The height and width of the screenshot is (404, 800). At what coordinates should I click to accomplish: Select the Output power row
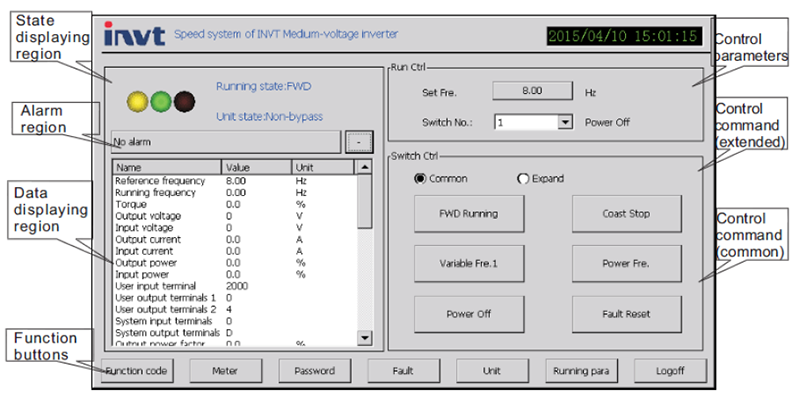[x=235, y=263]
